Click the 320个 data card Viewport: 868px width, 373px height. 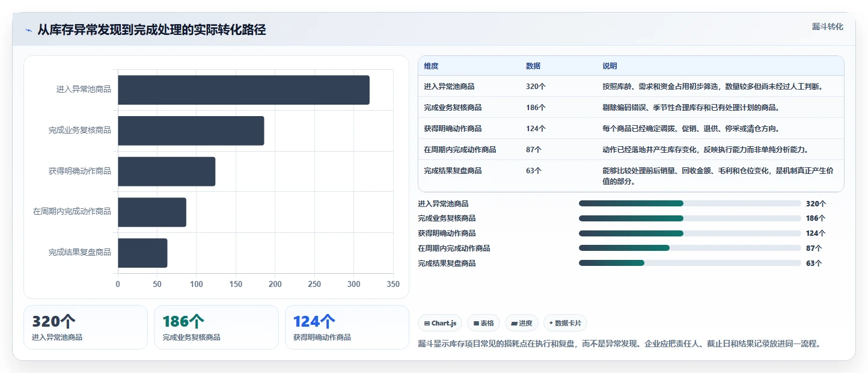85,327
